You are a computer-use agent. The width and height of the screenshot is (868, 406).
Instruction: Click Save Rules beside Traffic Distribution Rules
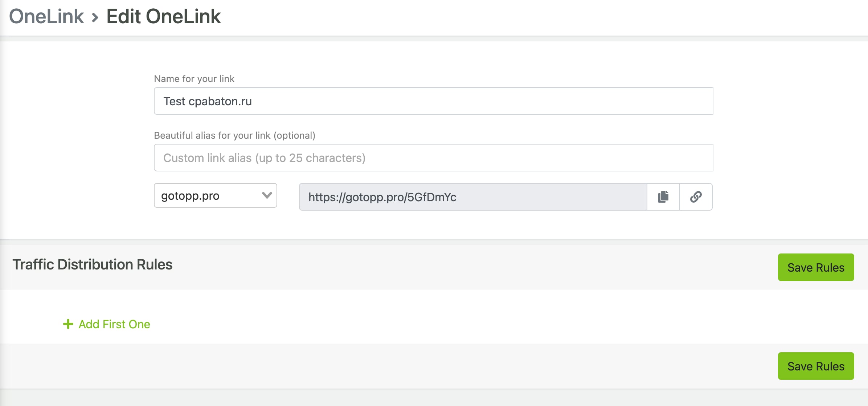(816, 267)
